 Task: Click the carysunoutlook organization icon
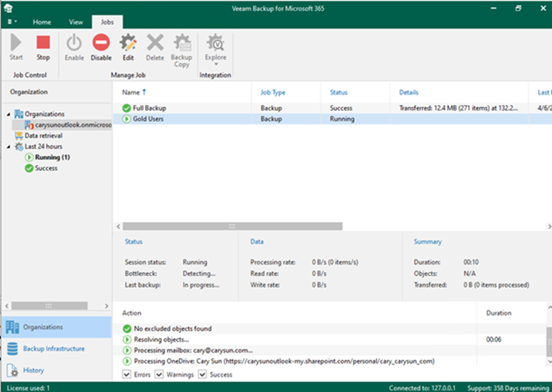point(29,125)
